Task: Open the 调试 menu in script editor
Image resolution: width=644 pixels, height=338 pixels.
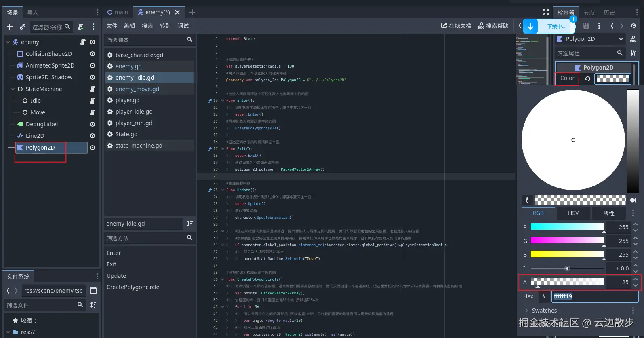Action: [x=183, y=26]
